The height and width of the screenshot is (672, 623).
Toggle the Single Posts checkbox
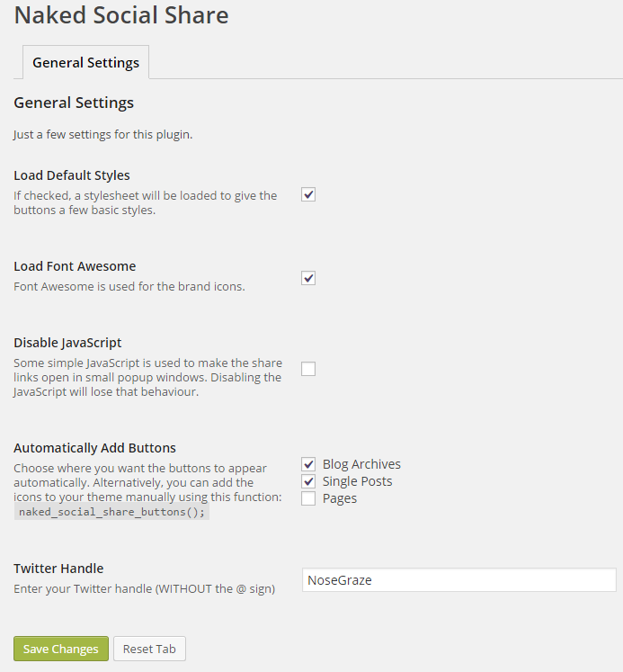pyautogui.click(x=308, y=481)
